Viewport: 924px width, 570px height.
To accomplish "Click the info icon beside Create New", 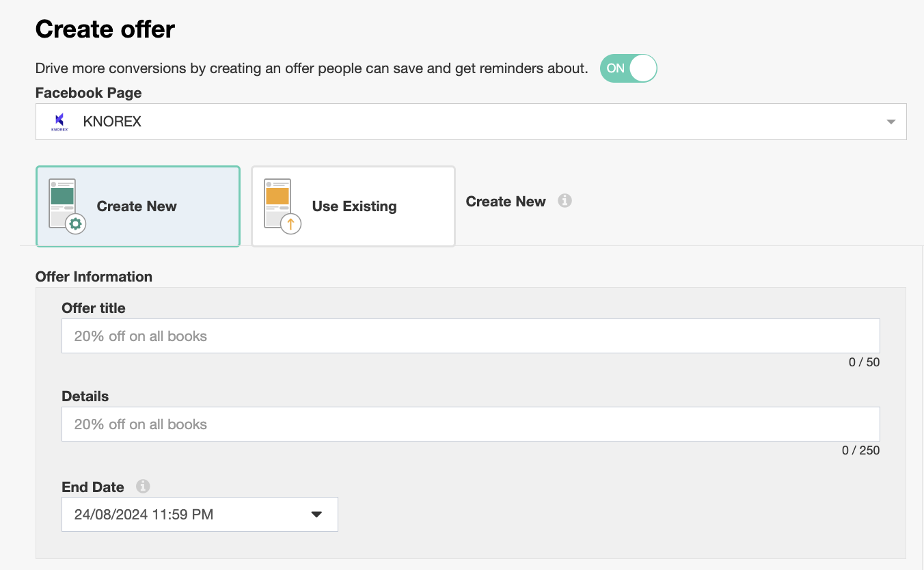I will pyautogui.click(x=565, y=201).
